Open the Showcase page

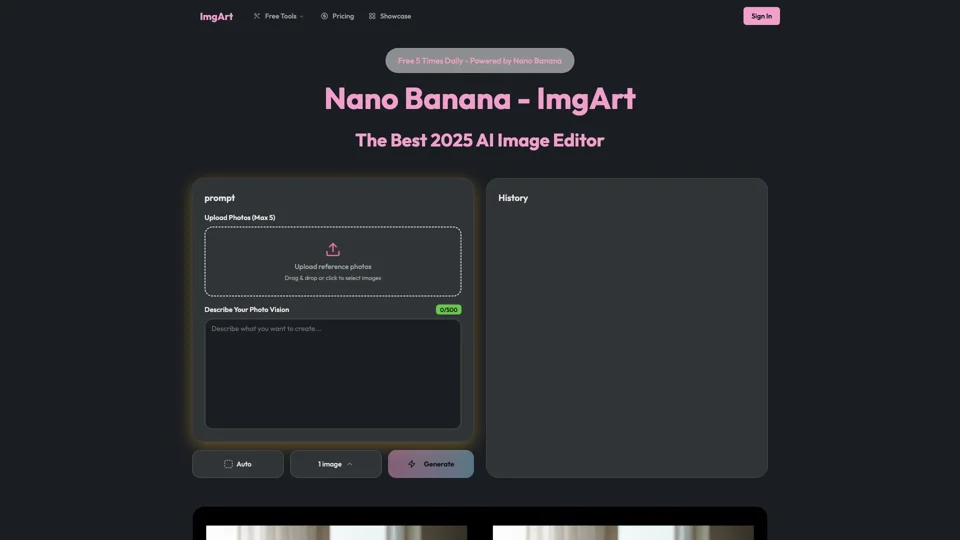(x=390, y=17)
